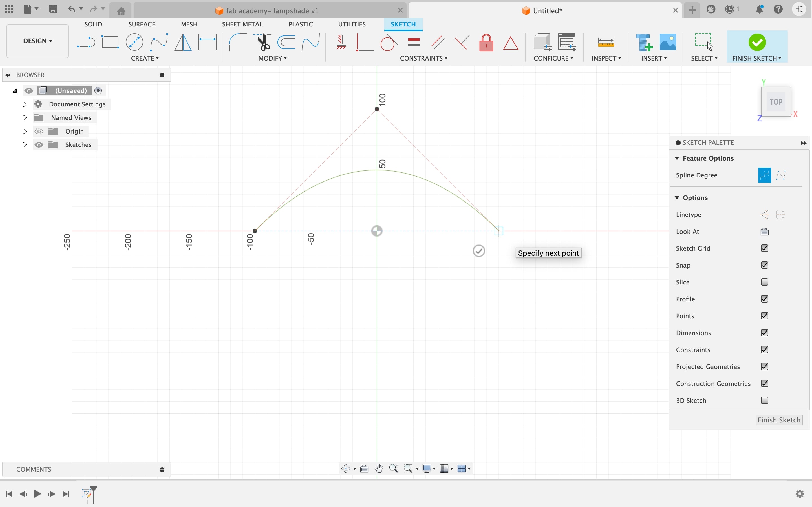Expand the Origin folder in browser
This screenshot has width=812, height=507.
[x=25, y=131]
